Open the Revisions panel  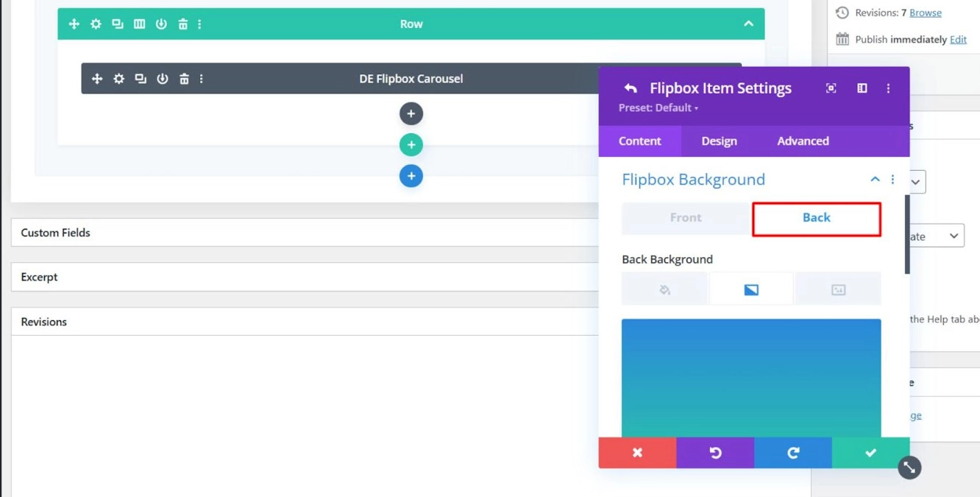[x=305, y=322]
